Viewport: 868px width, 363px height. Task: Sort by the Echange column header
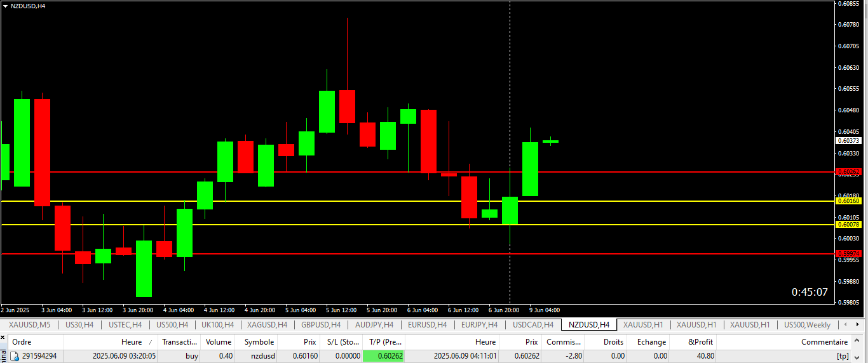(x=649, y=342)
